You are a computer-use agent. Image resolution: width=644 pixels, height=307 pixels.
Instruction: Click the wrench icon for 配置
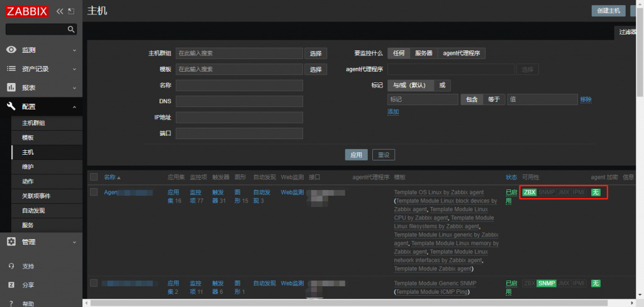coord(11,106)
